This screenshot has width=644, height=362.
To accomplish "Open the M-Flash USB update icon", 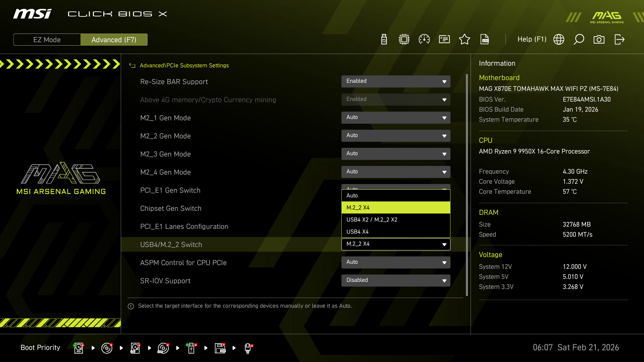I will point(384,39).
